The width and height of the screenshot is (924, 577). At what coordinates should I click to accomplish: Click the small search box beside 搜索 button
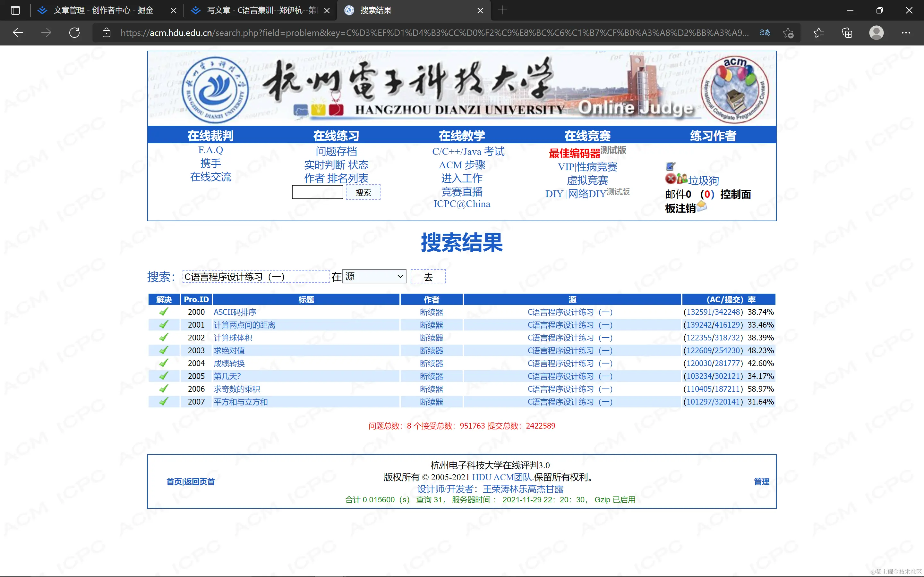pos(317,192)
